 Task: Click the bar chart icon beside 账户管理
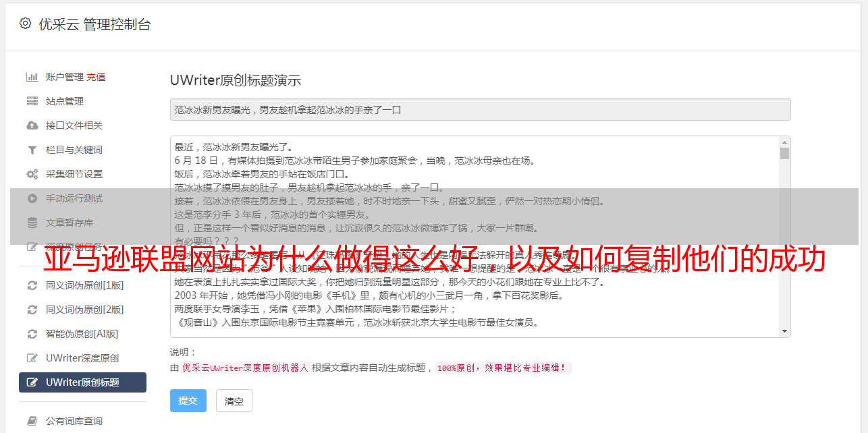32,77
